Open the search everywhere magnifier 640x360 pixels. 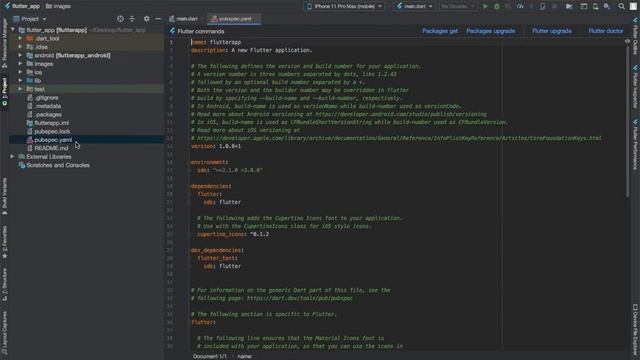coord(621,6)
